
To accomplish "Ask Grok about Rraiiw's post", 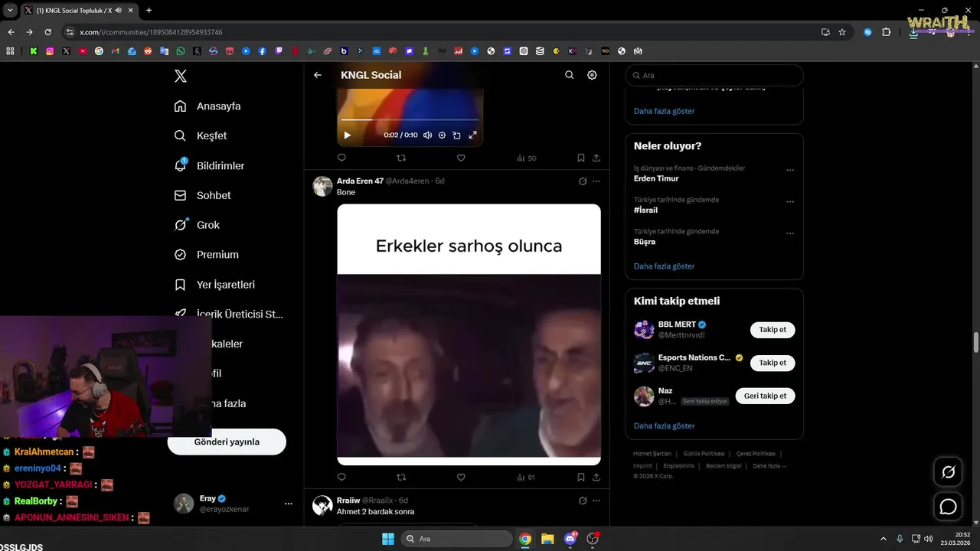I will [x=583, y=500].
